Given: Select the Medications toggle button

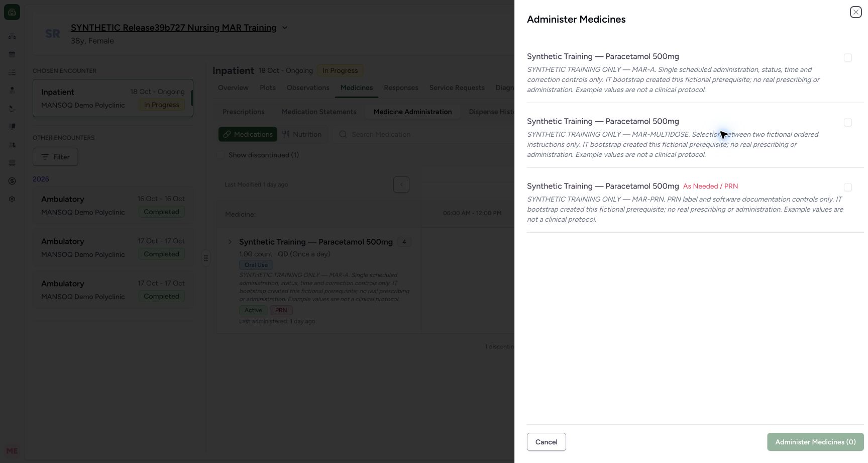Looking at the screenshot, I should pos(248,134).
